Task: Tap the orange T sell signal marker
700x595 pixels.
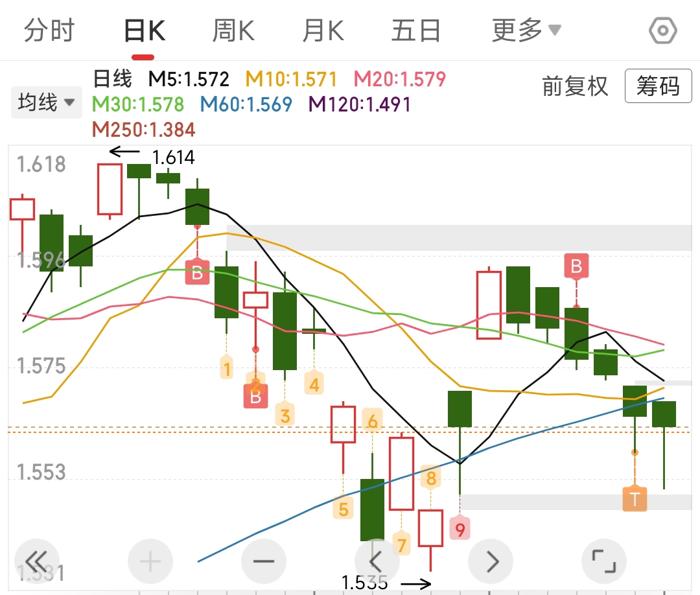Action: pyautogui.click(x=635, y=499)
